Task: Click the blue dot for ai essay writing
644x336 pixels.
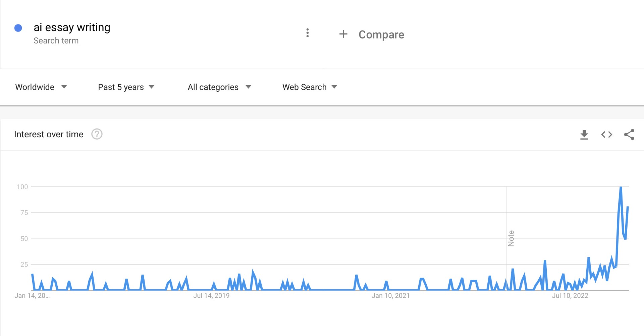Action: (18, 28)
